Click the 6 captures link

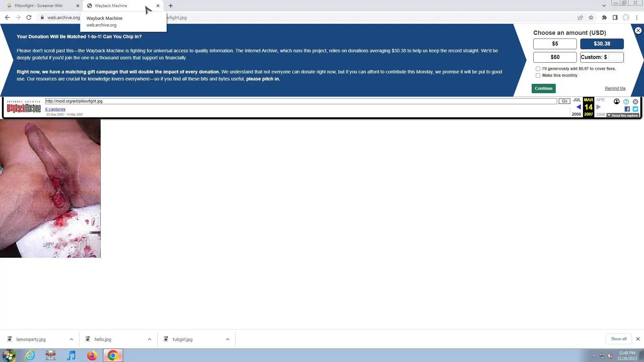pyautogui.click(x=55, y=109)
